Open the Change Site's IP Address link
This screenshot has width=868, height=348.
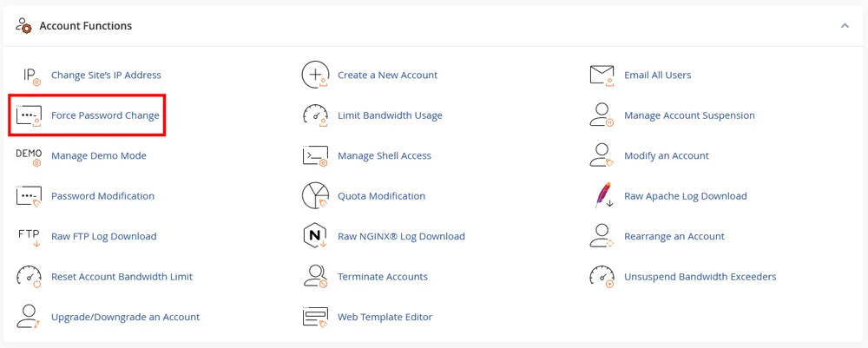[106, 76]
